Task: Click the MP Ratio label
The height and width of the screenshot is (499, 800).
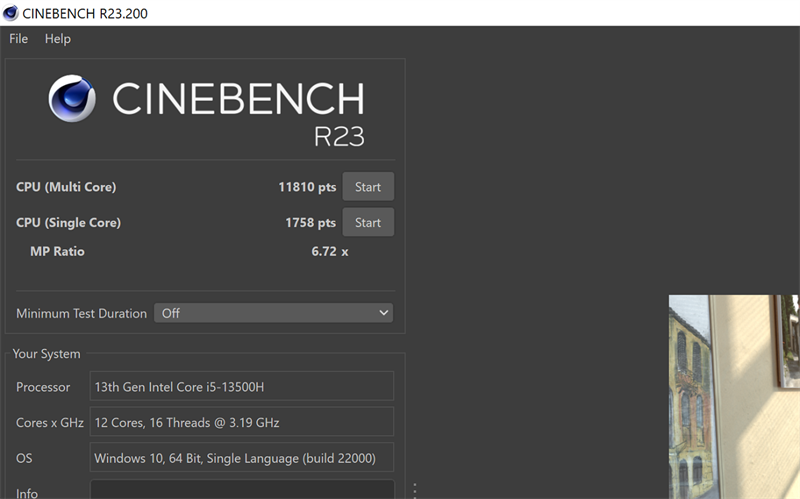Action: [x=57, y=252]
